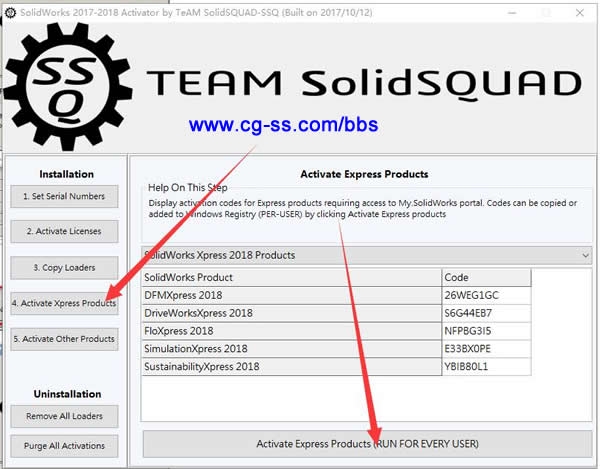Select the DriveWorksXpress 2018 row
The width and height of the screenshot is (600, 469).
click(x=291, y=313)
